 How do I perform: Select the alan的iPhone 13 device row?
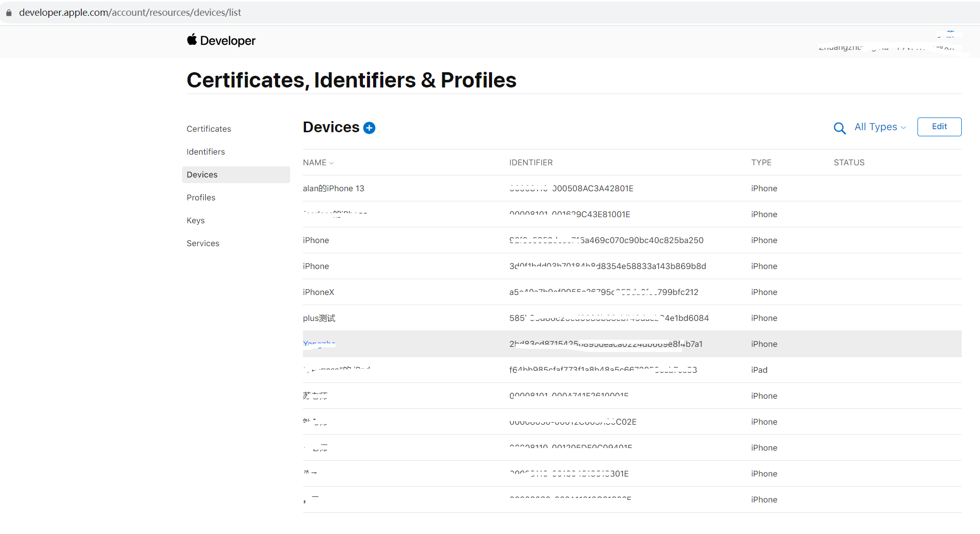coord(333,189)
